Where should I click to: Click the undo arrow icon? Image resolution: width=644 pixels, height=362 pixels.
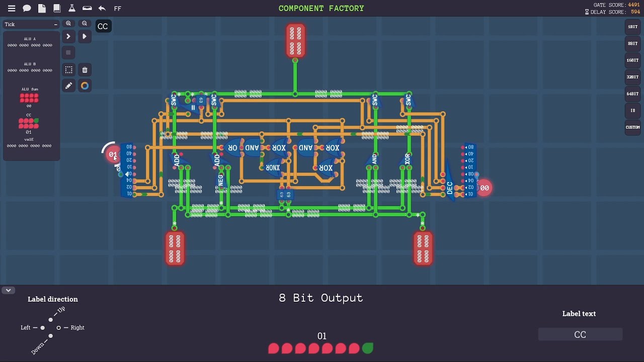click(102, 9)
